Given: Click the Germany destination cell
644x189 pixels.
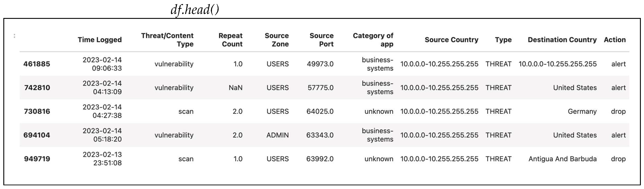Looking at the screenshot, I should click(x=582, y=111).
